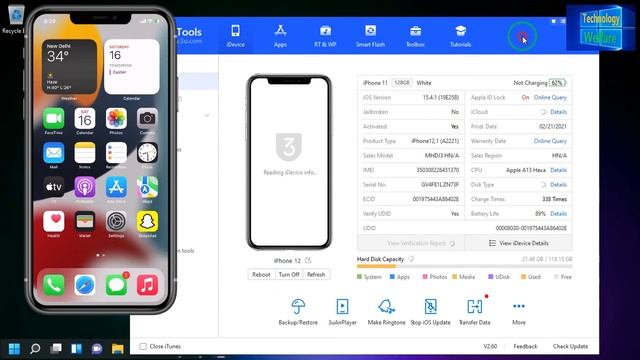Click the Stop iOS Update icon
This screenshot has width=640, height=360.
tap(431, 307)
